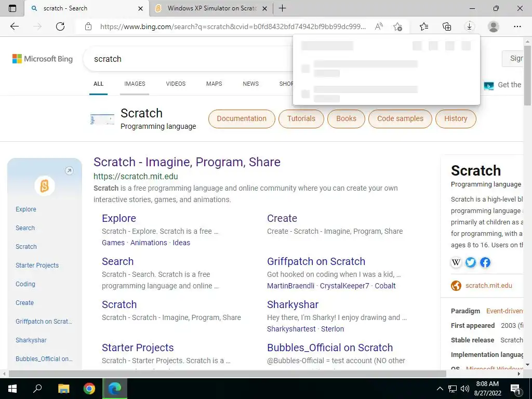
Task: Click the Documentation pill button
Action: coord(242,119)
